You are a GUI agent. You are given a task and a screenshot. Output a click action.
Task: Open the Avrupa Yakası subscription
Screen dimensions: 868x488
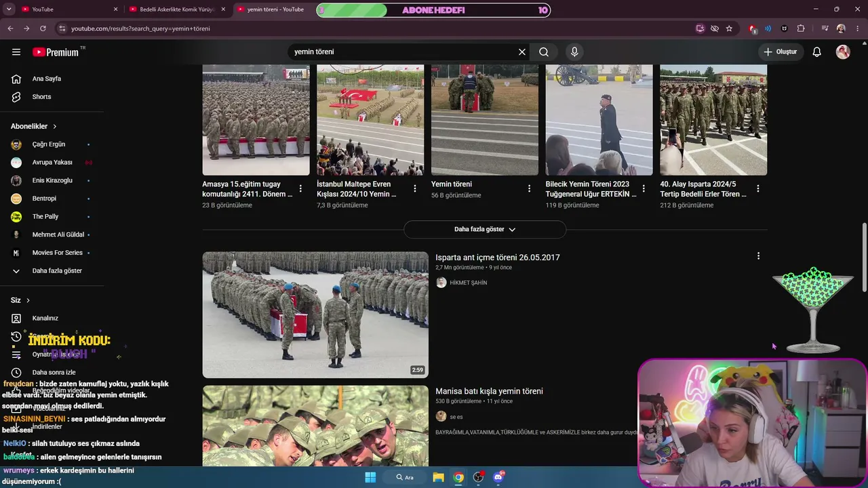coord(52,163)
